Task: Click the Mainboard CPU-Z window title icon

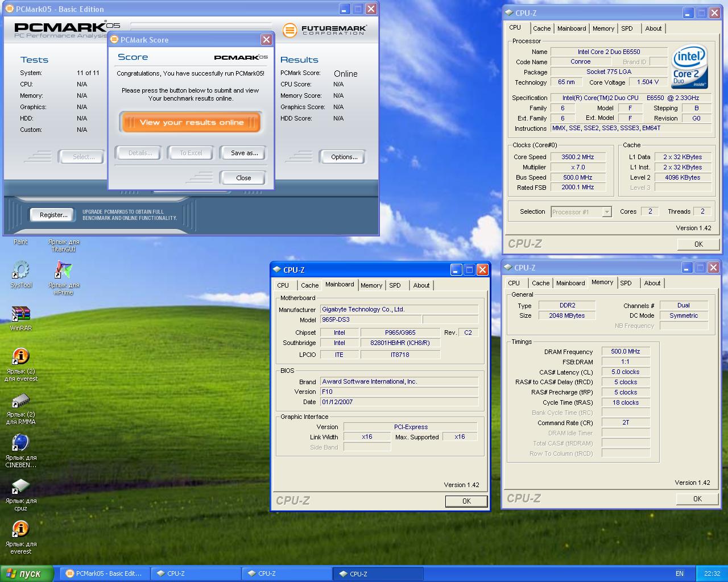Action: [277, 269]
